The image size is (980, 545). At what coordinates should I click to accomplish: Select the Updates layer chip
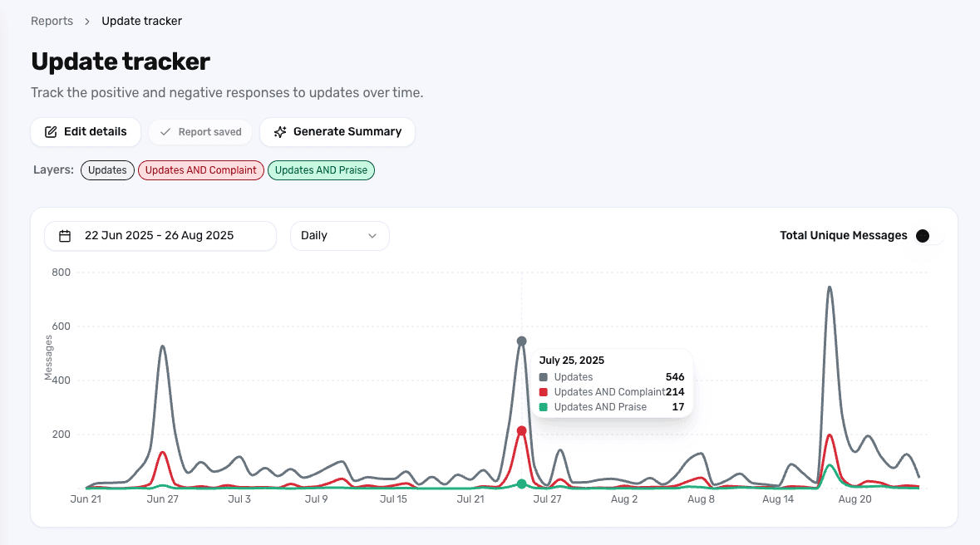point(107,170)
